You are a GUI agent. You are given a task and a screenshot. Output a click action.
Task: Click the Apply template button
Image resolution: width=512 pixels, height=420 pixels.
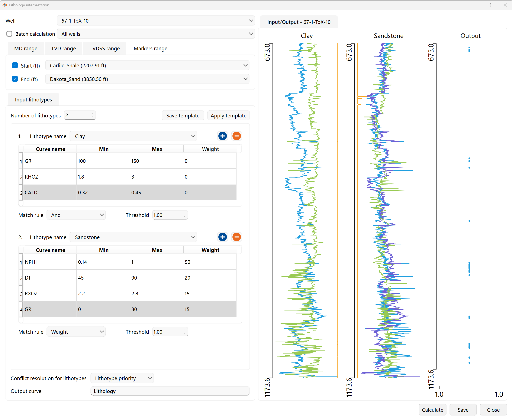228,115
